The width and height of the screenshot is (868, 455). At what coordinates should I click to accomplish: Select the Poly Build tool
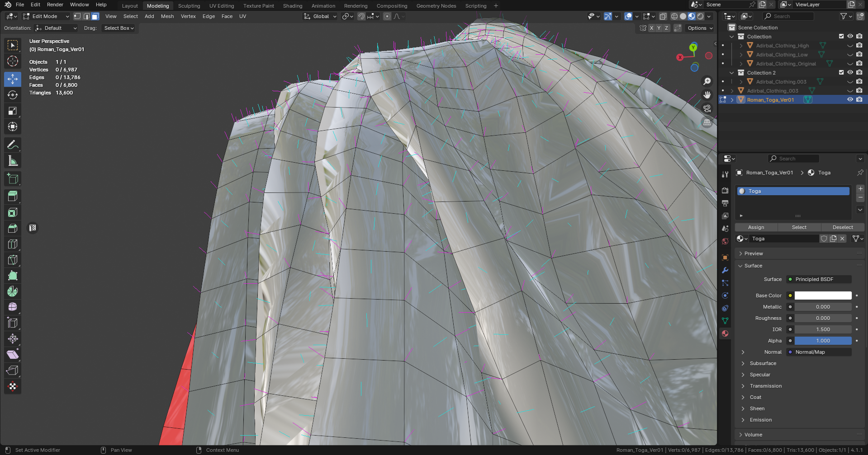(13, 276)
